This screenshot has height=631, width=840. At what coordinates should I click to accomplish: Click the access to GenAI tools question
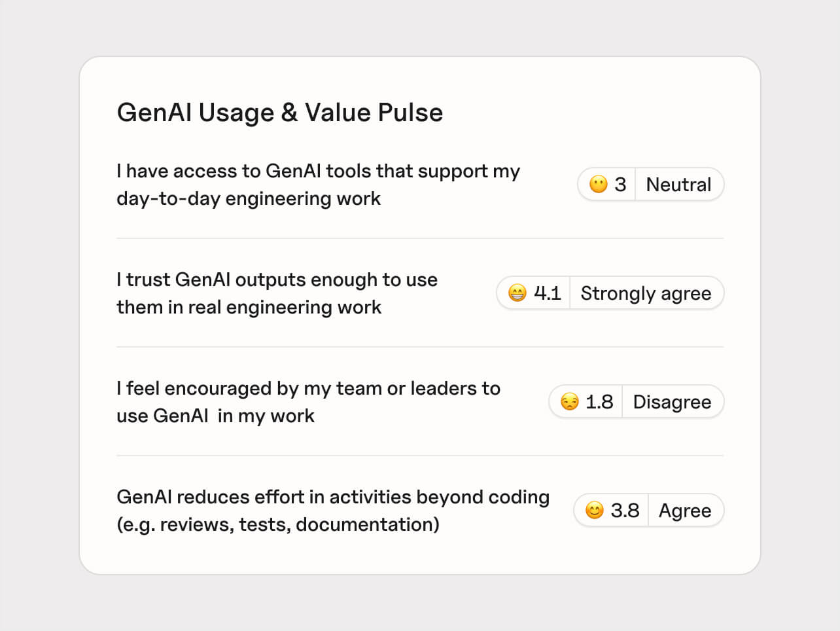pyautogui.click(x=318, y=185)
